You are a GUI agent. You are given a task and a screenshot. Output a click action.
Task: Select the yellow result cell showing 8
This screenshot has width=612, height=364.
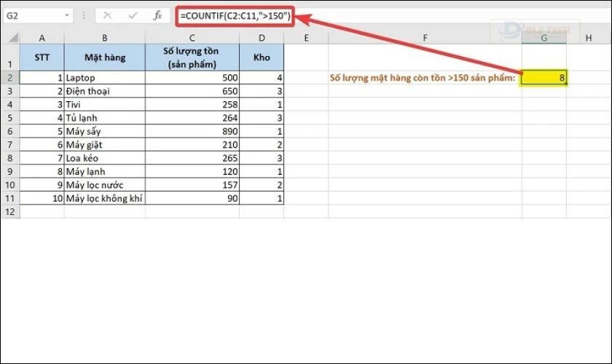[x=544, y=76]
